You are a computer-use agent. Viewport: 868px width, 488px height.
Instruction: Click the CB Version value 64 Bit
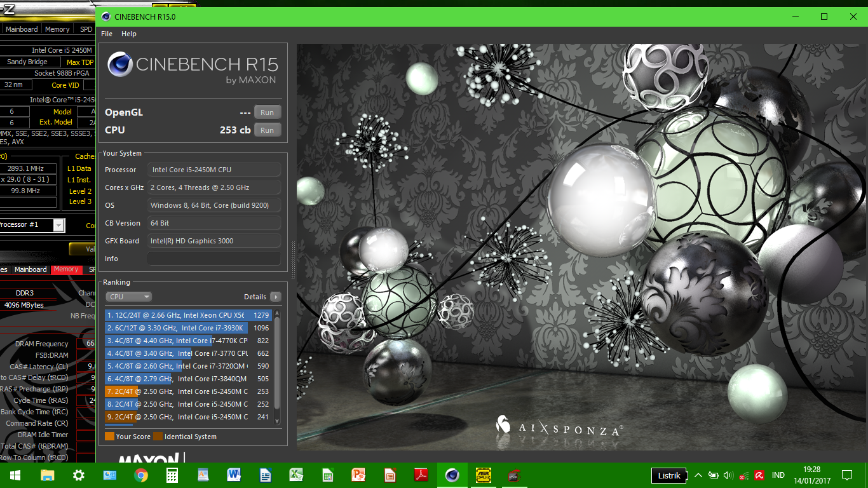click(214, 223)
